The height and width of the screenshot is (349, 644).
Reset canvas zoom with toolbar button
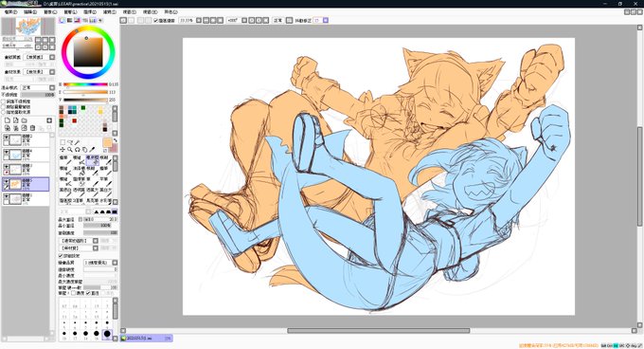220,20
